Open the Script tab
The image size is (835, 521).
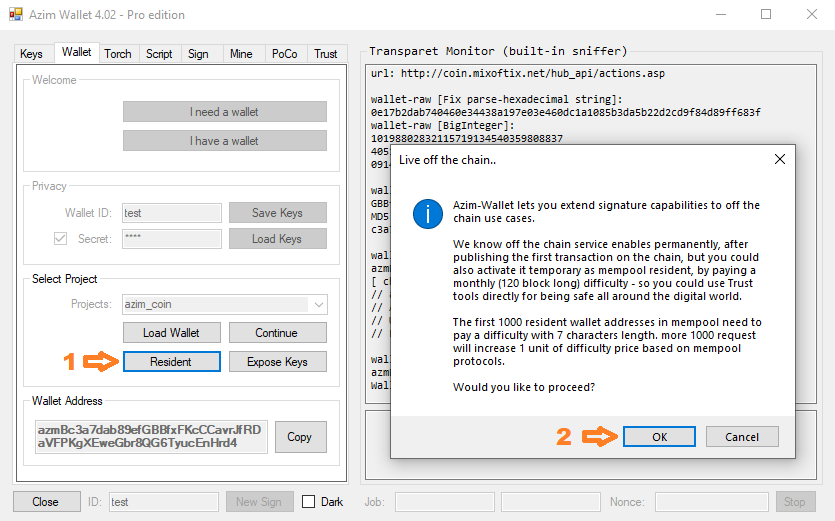pyautogui.click(x=159, y=54)
